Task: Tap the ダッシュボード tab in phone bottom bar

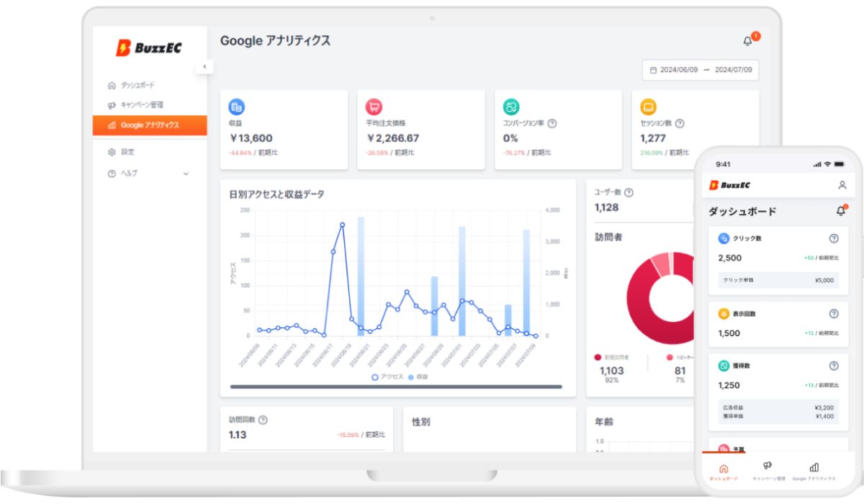Action: 724,472
